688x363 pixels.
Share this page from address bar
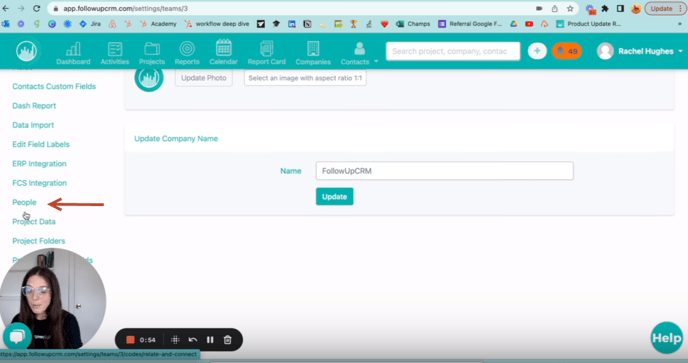pos(555,8)
